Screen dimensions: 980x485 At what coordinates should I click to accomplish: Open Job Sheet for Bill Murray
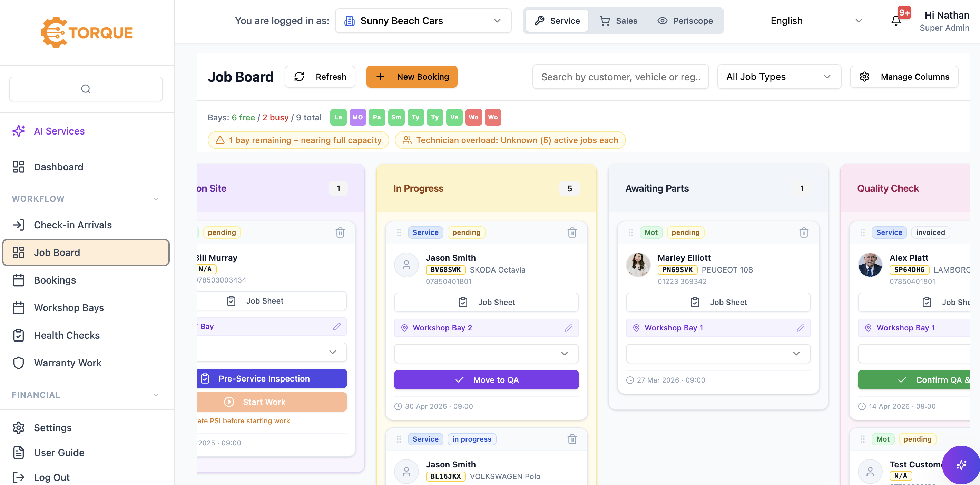(272, 301)
